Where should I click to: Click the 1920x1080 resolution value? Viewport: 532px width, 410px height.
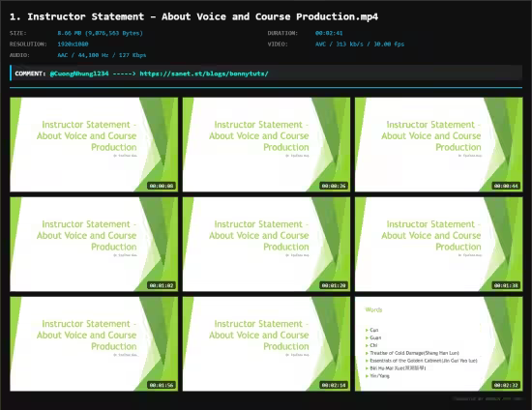pos(73,44)
